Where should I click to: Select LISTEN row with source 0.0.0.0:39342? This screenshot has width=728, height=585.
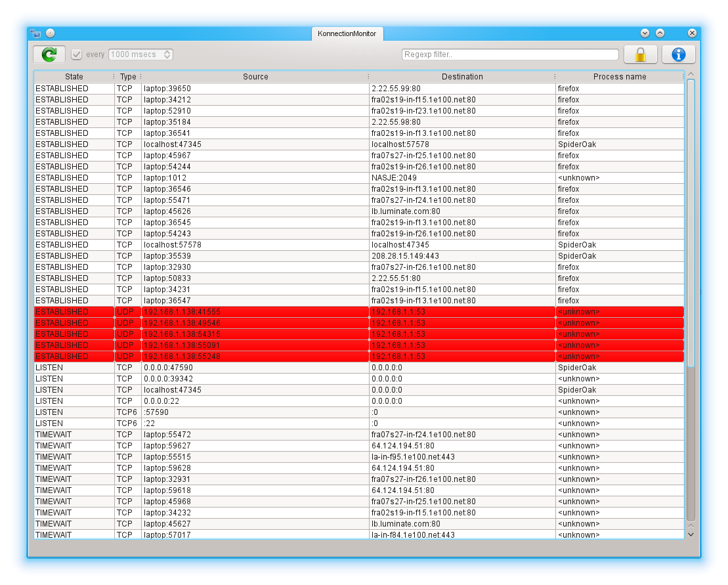[x=359, y=379]
